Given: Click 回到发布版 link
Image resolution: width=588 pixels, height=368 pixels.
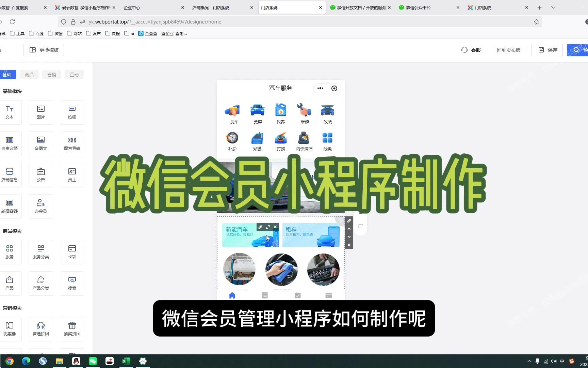Looking at the screenshot, I should coord(508,50).
